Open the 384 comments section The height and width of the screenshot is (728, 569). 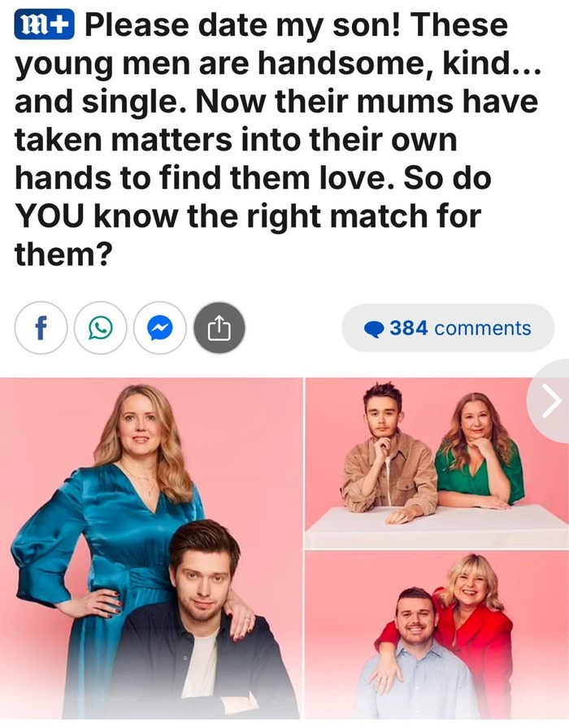(448, 328)
